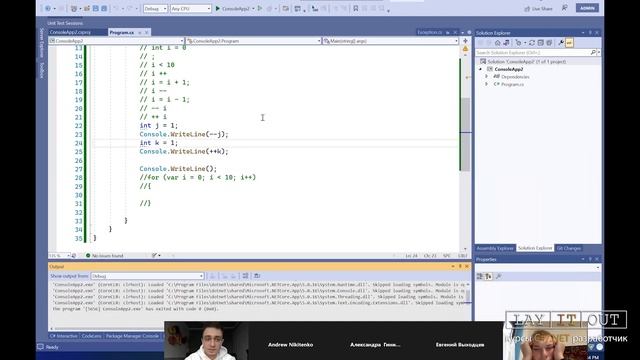Click the Search Solution Explorer input field
The image size is (640, 360).
533,53
